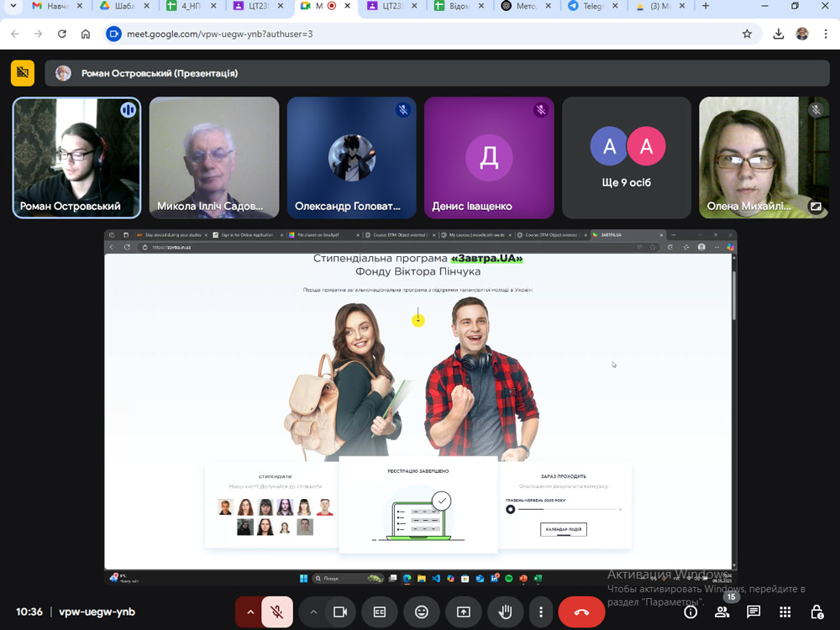The height and width of the screenshot is (630, 840).
Task: Open the Meet activities grid icon
Action: [x=785, y=612]
